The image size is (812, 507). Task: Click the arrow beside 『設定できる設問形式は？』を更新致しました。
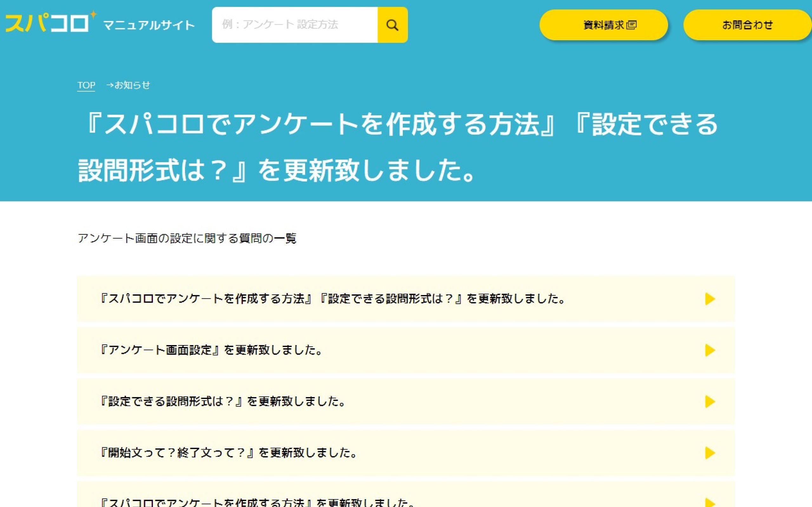click(710, 402)
